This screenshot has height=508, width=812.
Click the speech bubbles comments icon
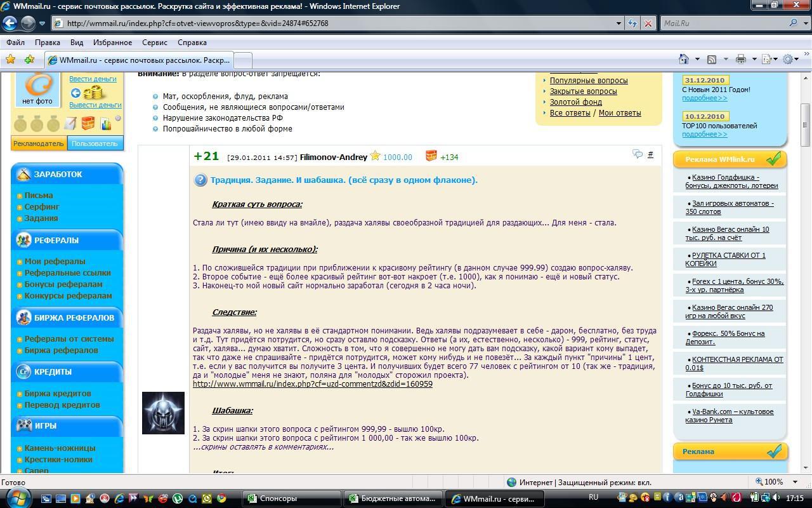tap(638, 154)
